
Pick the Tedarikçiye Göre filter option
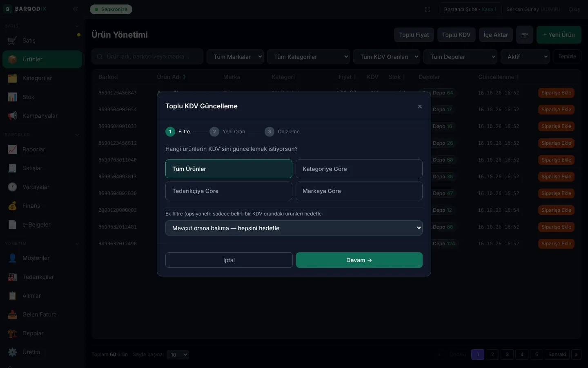pyautogui.click(x=229, y=191)
